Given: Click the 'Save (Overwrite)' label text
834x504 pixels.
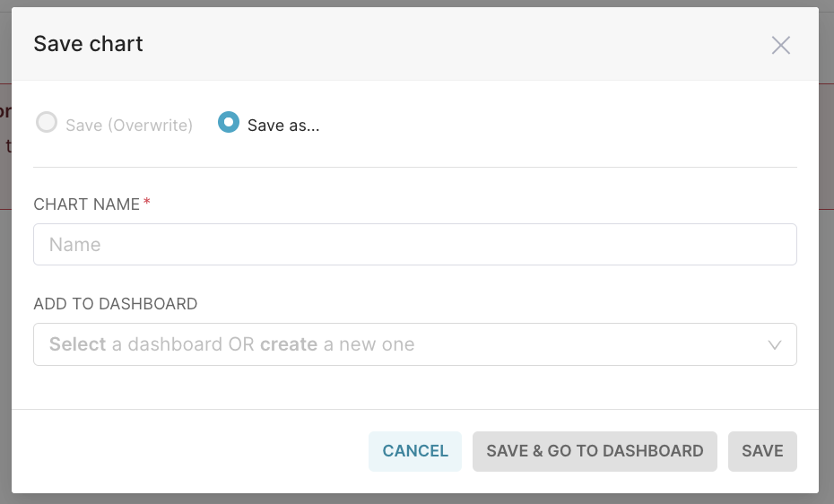Looking at the screenshot, I should [129, 126].
